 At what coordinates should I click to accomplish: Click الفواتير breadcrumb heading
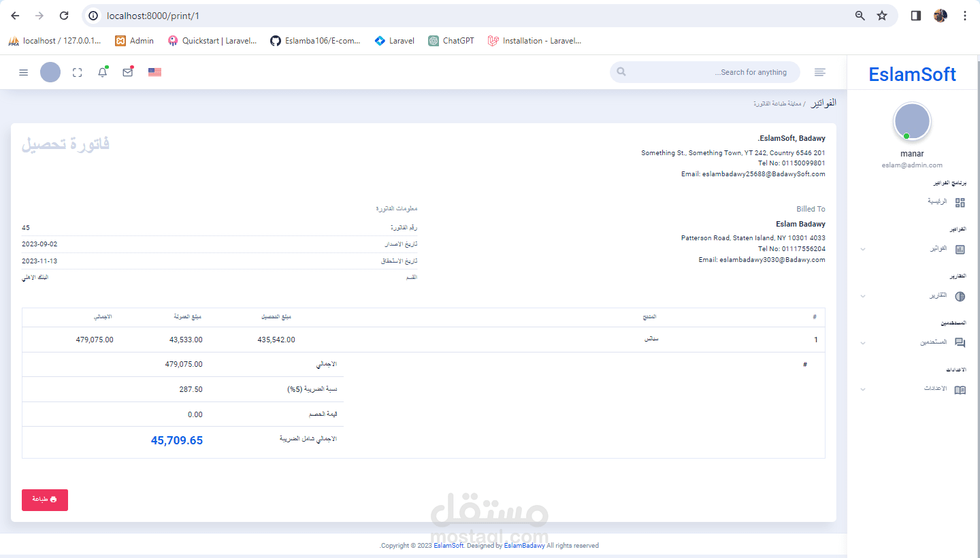click(x=823, y=103)
